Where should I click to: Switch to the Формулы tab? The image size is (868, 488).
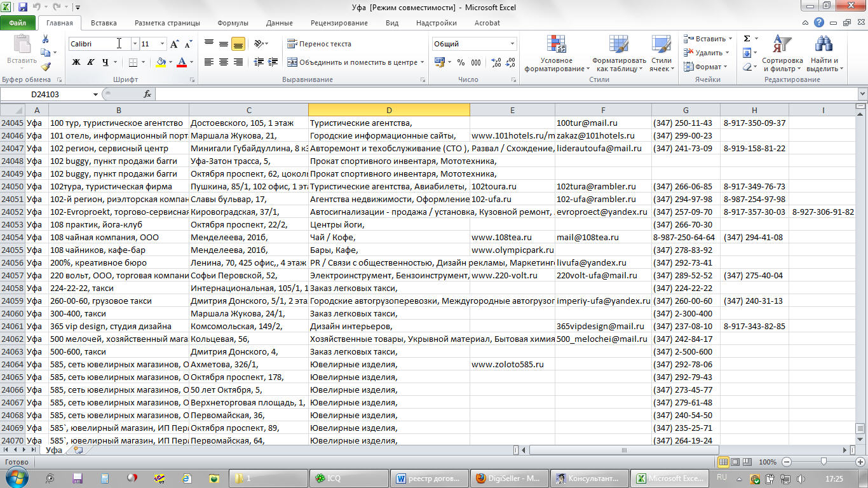pos(233,23)
